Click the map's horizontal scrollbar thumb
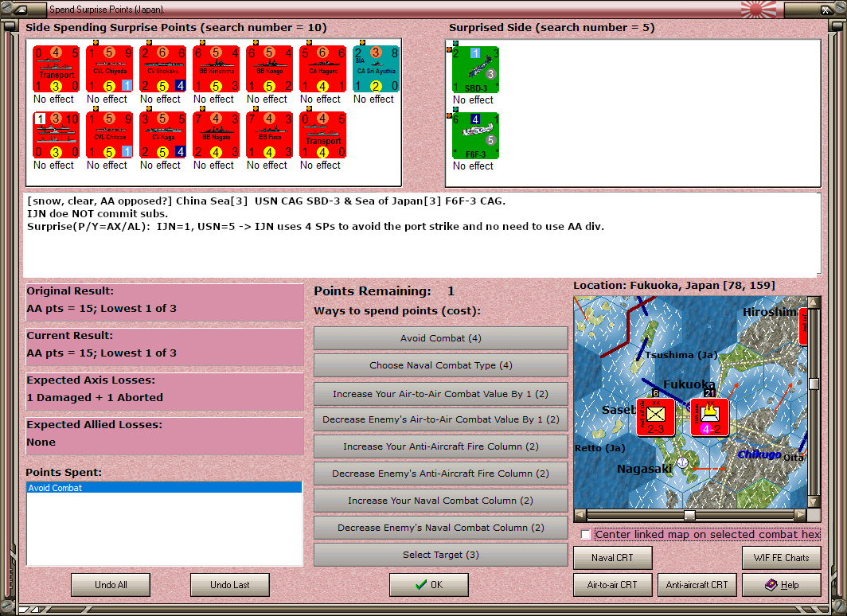This screenshot has height=616, width=847. (689, 515)
